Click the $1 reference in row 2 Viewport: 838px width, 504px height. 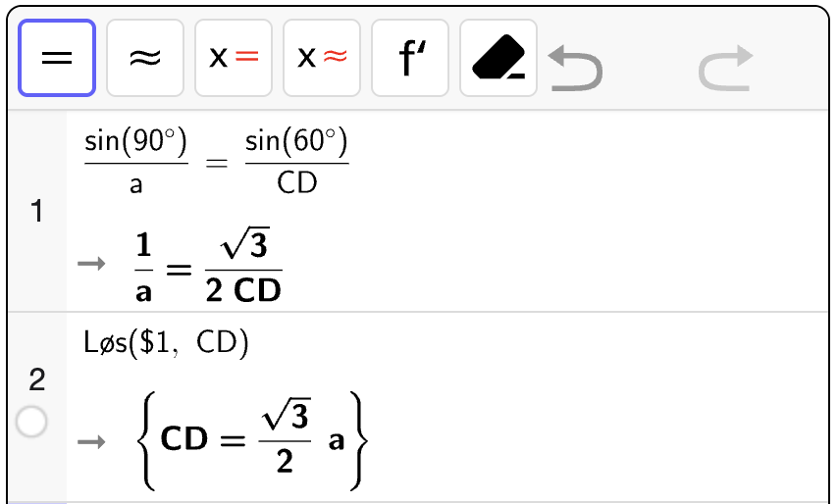pos(154,343)
